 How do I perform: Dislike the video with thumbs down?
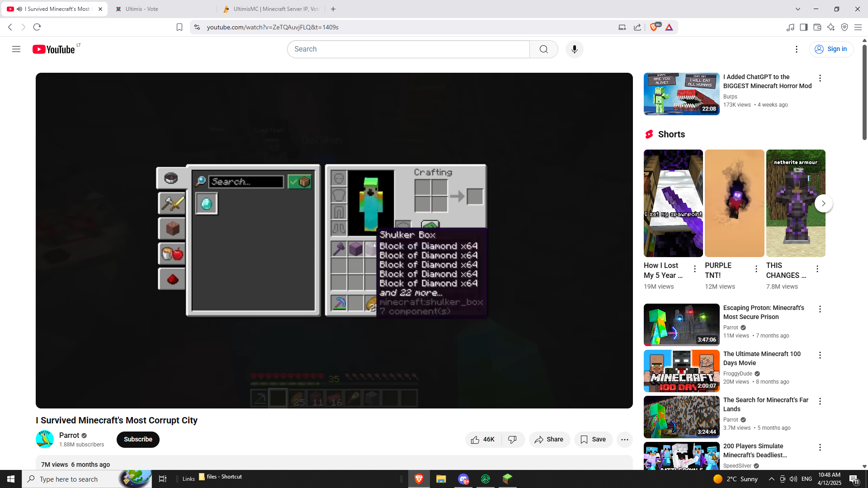coord(513,440)
